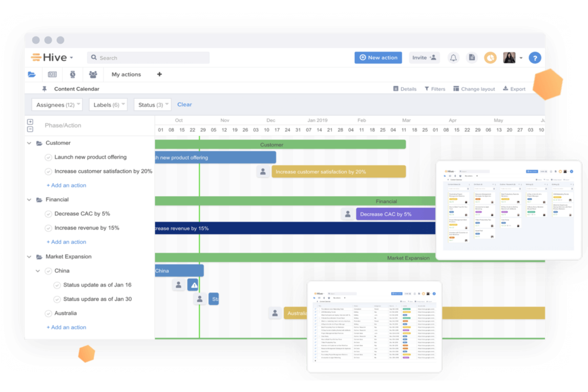The width and height of the screenshot is (588, 392).
Task: Collapse the Customer phase
Action: coord(29,143)
